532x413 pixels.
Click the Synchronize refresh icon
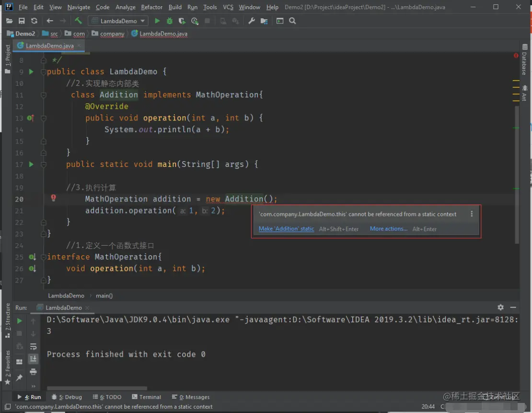(34, 21)
